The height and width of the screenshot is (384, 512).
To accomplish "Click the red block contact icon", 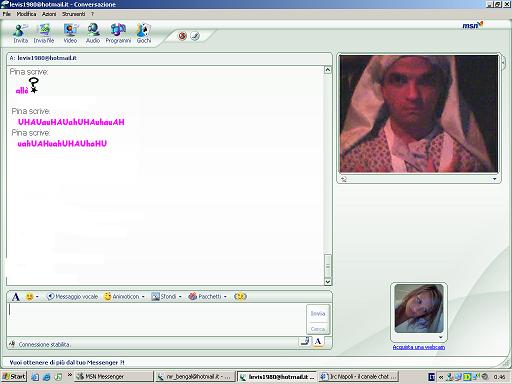I will pyautogui.click(x=182, y=36).
